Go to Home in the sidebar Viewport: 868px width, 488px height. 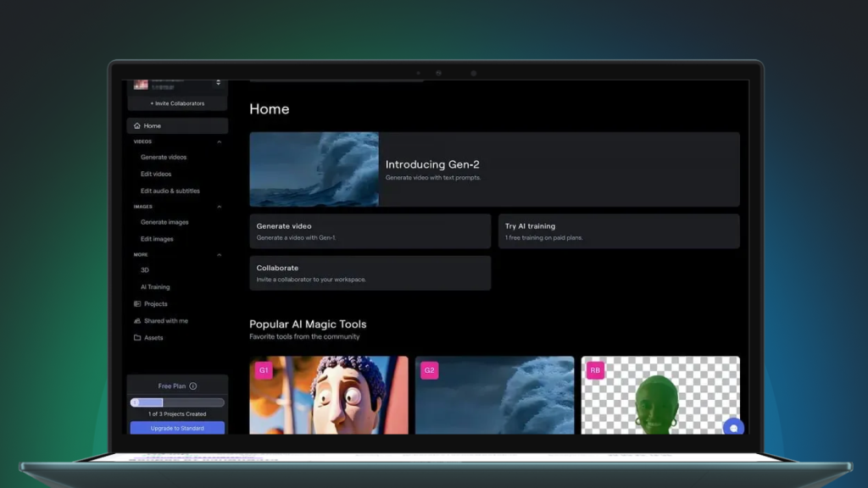[177, 125]
